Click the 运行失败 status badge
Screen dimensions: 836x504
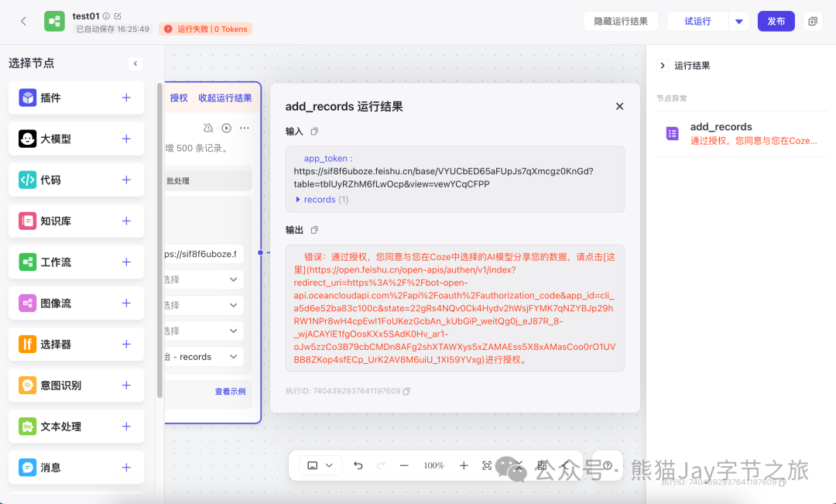205,29
